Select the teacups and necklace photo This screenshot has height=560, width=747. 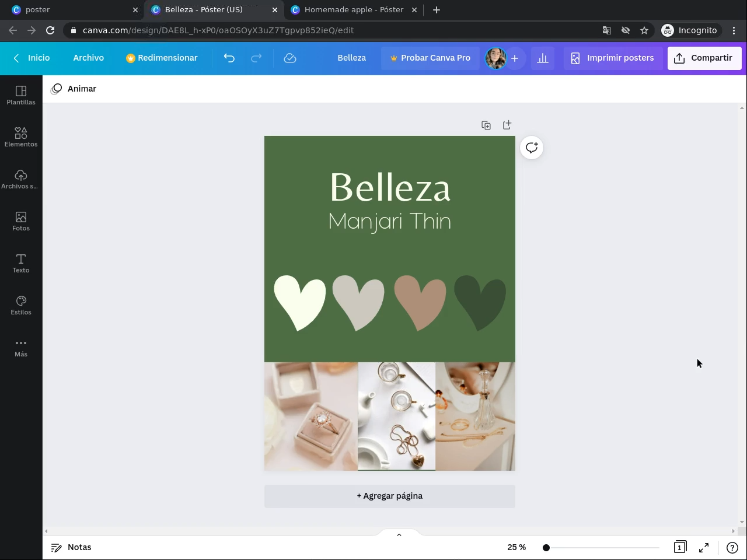click(397, 416)
